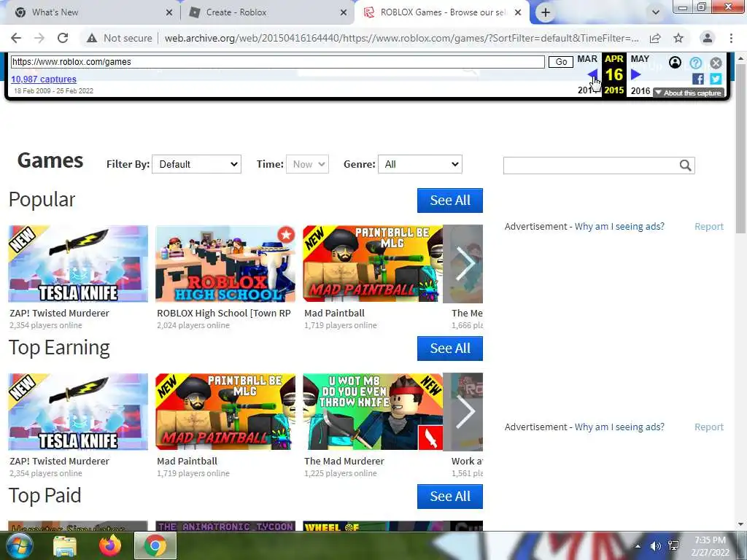
Task: Click the games search input field
Action: pyautogui.click(x=591, y=166)
